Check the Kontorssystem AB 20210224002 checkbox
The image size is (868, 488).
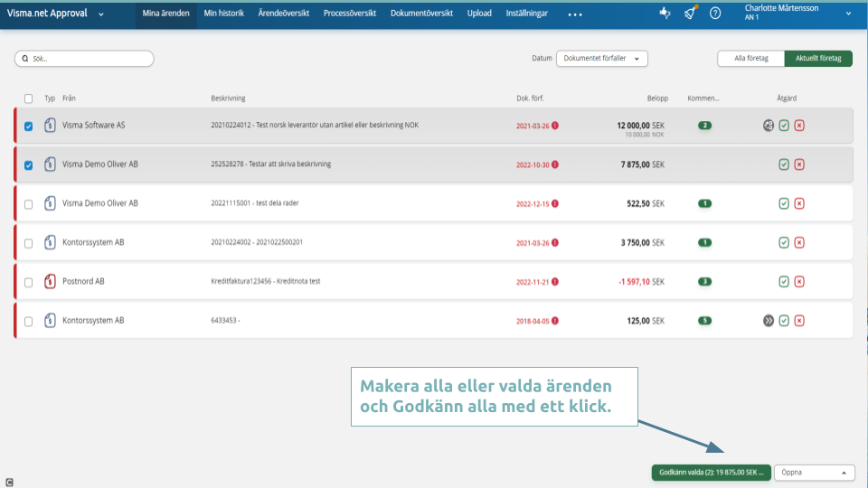point(28,243)
